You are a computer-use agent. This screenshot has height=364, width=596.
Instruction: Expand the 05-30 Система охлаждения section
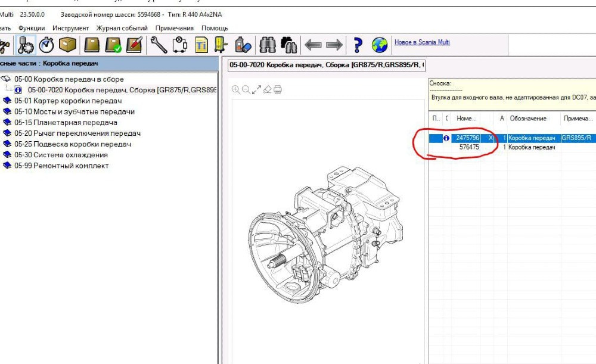(x=61, y=155)
